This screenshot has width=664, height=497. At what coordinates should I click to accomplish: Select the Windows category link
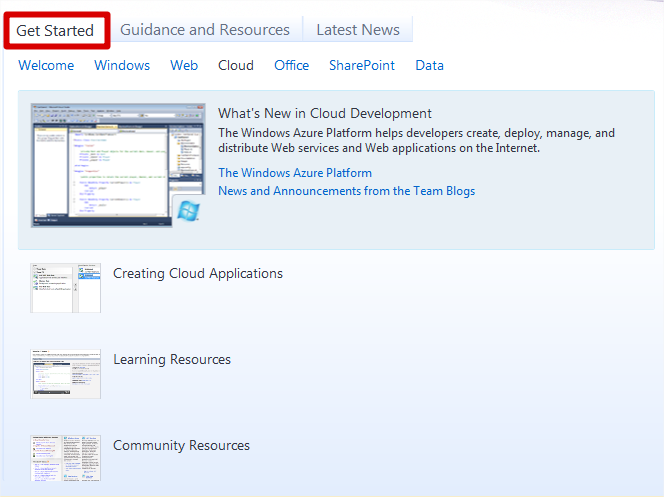click(x=122, y=65)
